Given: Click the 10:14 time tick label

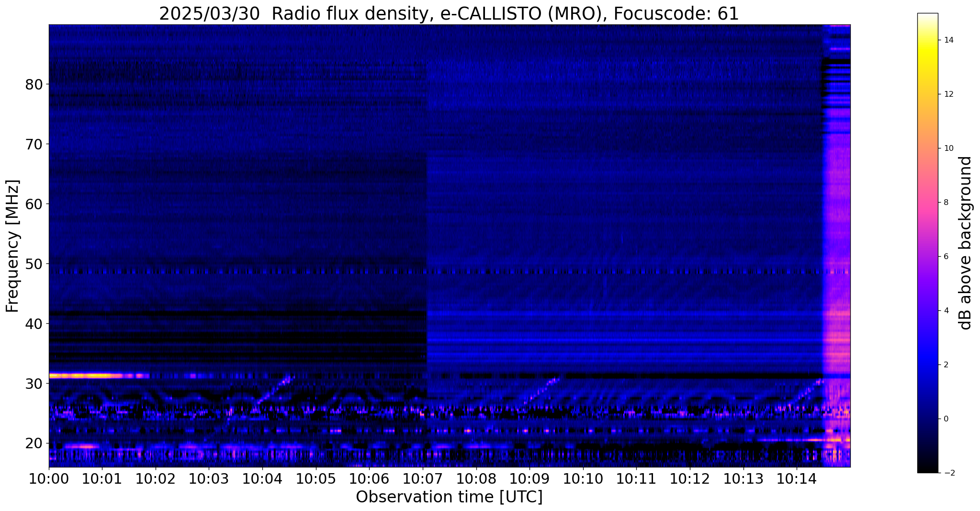Looking at the screenshot, I should coord(796,478).
